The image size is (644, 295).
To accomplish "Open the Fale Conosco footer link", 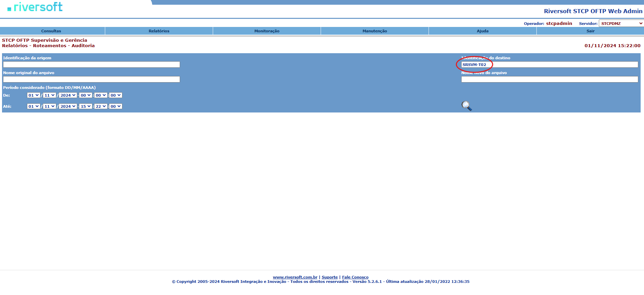I will click(355, 277).
